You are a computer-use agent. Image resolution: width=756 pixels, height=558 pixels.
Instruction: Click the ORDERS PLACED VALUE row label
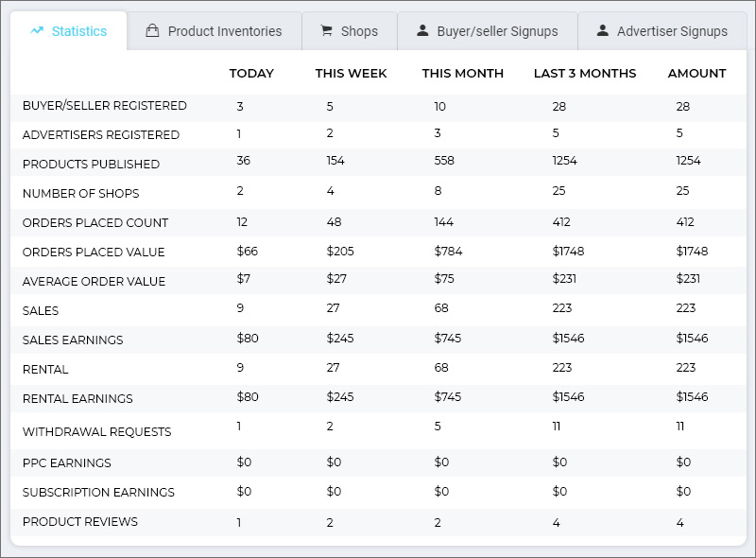[94, 253]
